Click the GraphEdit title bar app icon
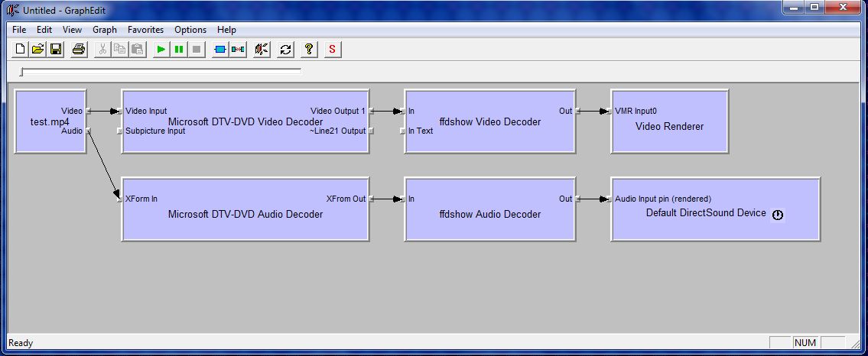Screen dimensions: 868x356 point(13,10)
